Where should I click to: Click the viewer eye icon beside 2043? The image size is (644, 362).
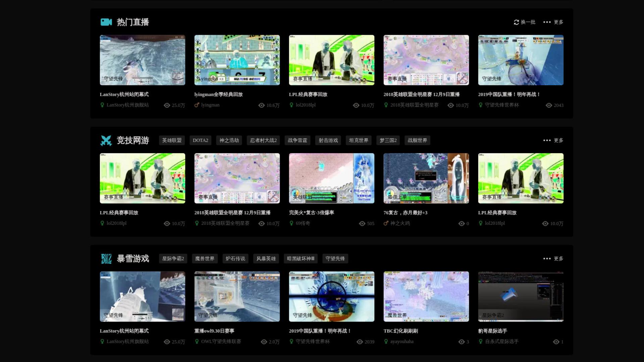coord(549,105)
